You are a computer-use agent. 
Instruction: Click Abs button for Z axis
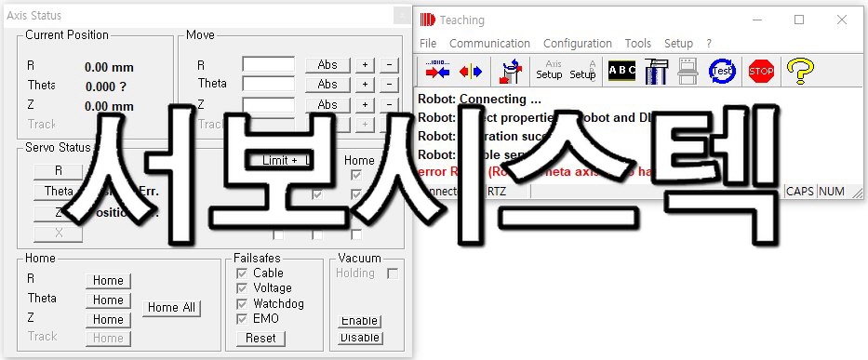click(x=327, y=104)
